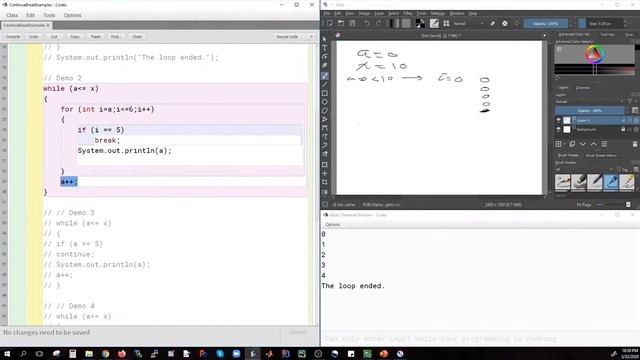The image size is (640, 360).
Task: Move layer up with the up-chevron icon
Action: [593, 144]
